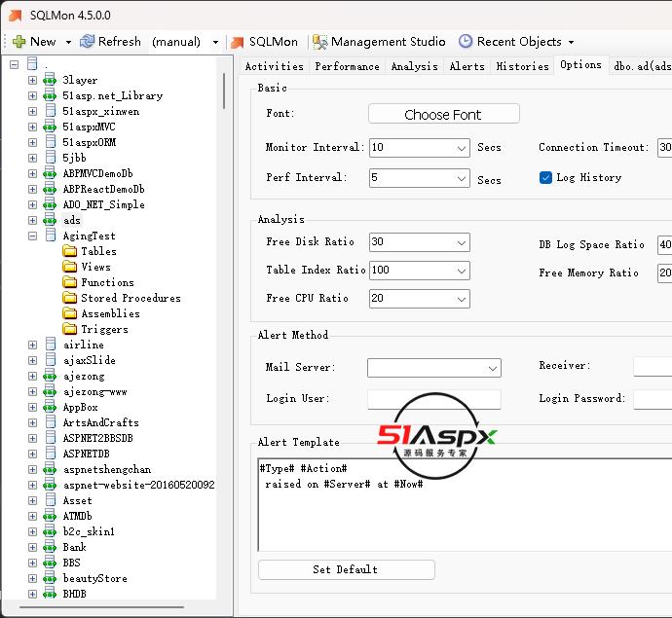The height and width of the screenshot is (618, 672).
Task: Click the Refresh toolbar icon
Action: click(x=88, y=42)
